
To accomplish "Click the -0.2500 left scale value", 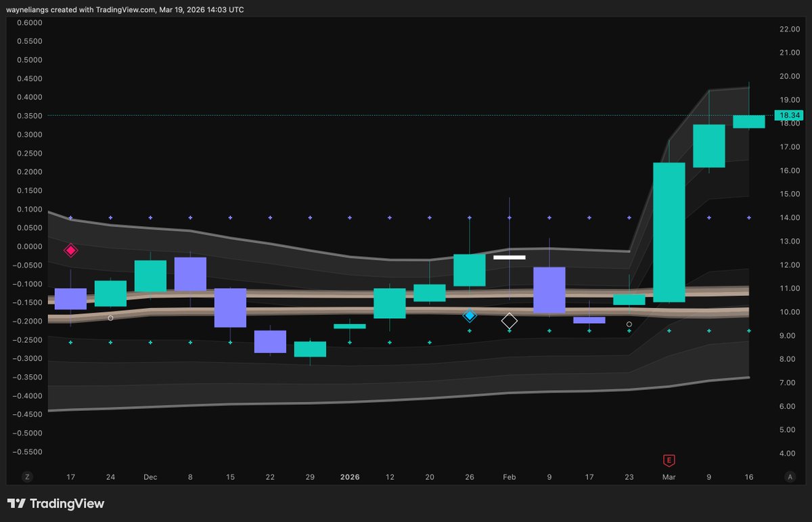I will 28,340.
